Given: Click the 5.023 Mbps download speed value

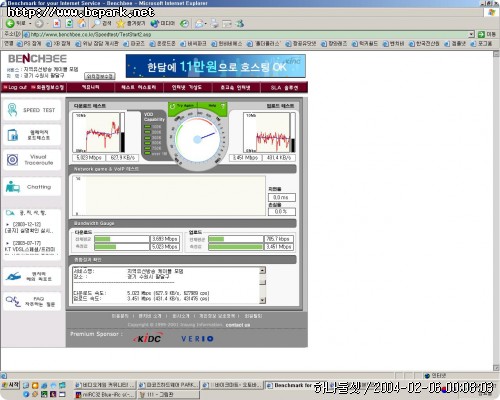Looking at the screenshot, I should [89, 158].
